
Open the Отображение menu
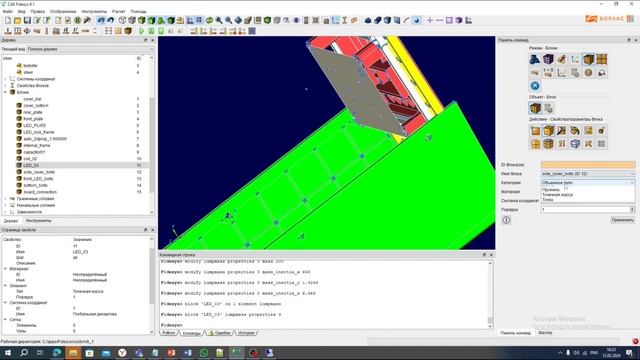point(63,11)
